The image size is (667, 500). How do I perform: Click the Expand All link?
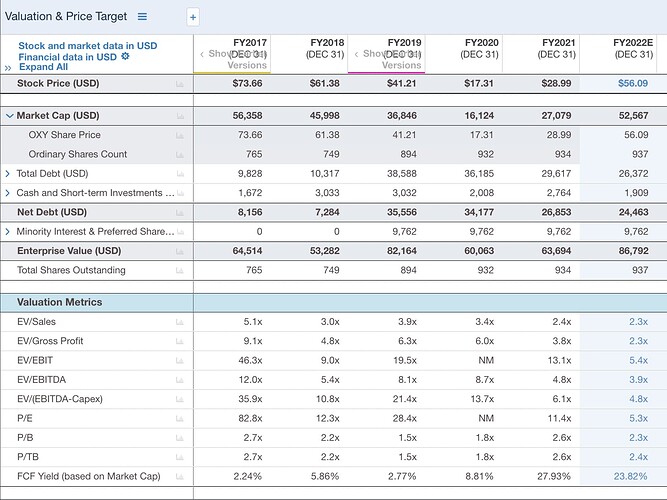(43, 67)
